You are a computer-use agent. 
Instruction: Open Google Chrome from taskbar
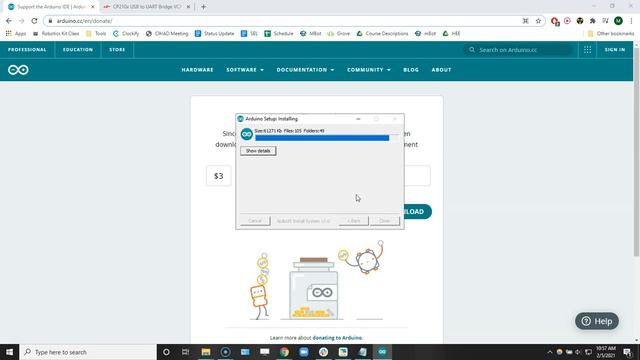pyautogui.click(x=284, y=352)
